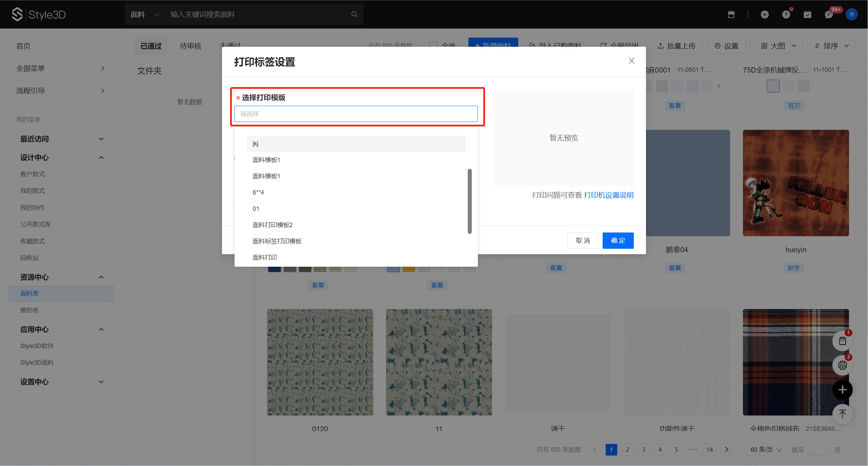Click the back-to-top arrow button
This screenshot has width=868, height=466.
(x=842, y=414)
